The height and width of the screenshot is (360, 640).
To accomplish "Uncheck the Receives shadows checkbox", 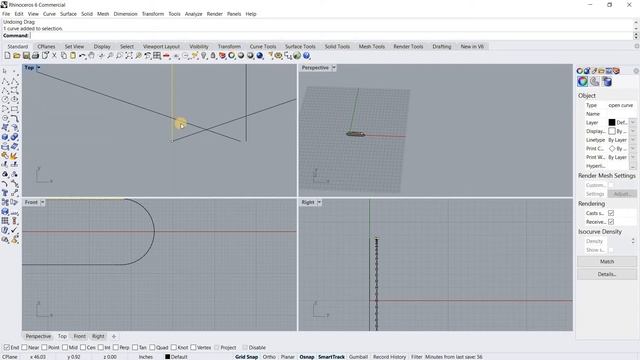I will (611, 222).
